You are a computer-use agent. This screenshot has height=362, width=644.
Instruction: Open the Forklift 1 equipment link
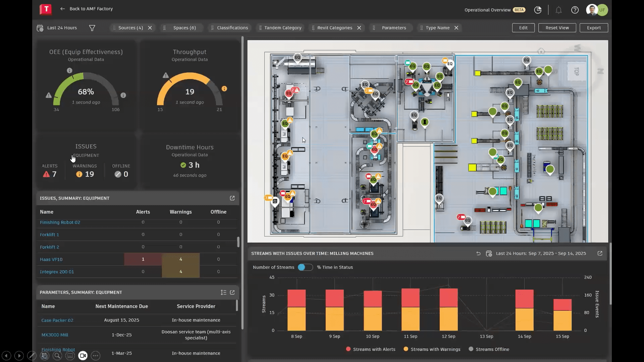49,235
